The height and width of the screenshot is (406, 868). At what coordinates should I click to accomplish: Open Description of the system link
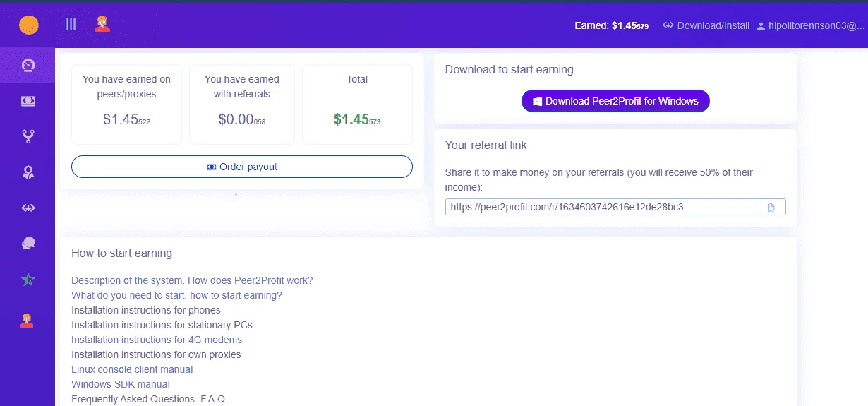[192, 280]
